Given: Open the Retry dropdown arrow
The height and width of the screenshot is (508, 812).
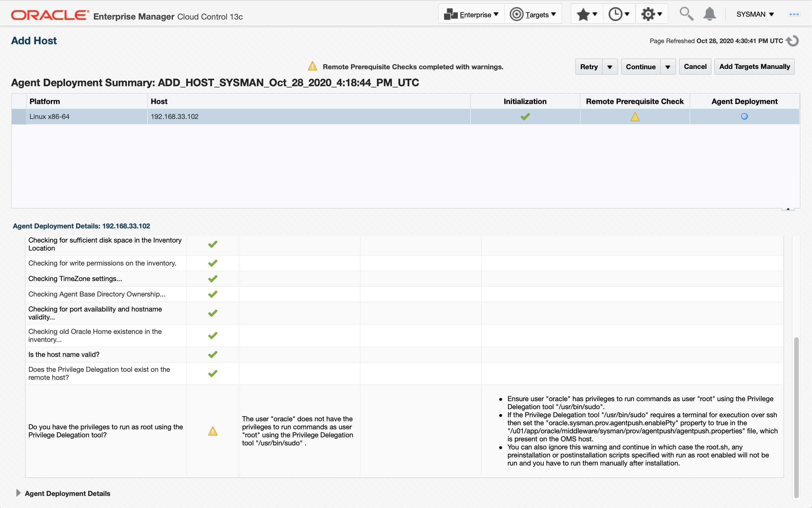Looking at the screenshot, I should click(610, 67).
